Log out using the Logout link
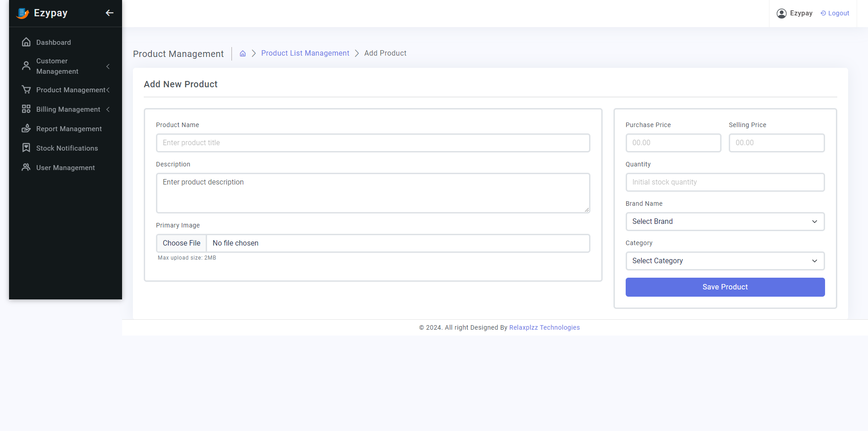868x431 pixels. pos(835,14)
